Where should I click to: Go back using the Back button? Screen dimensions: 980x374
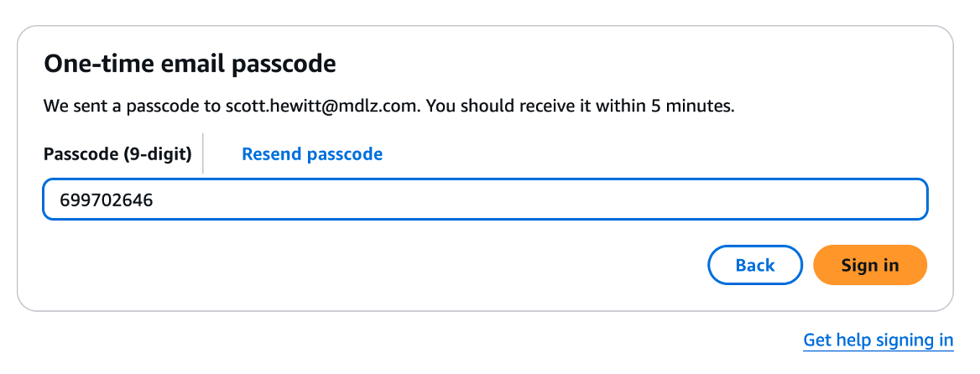[x=754, y=266]
